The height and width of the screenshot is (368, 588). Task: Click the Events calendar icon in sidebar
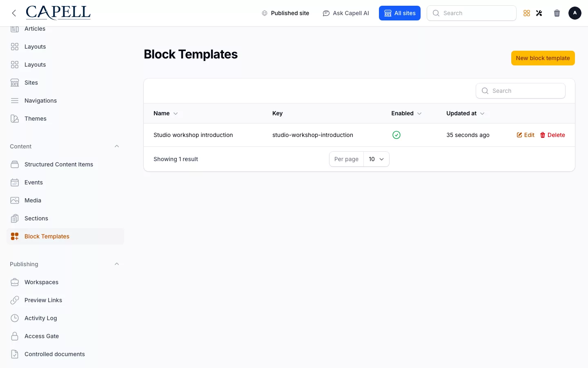coord(15,182)
